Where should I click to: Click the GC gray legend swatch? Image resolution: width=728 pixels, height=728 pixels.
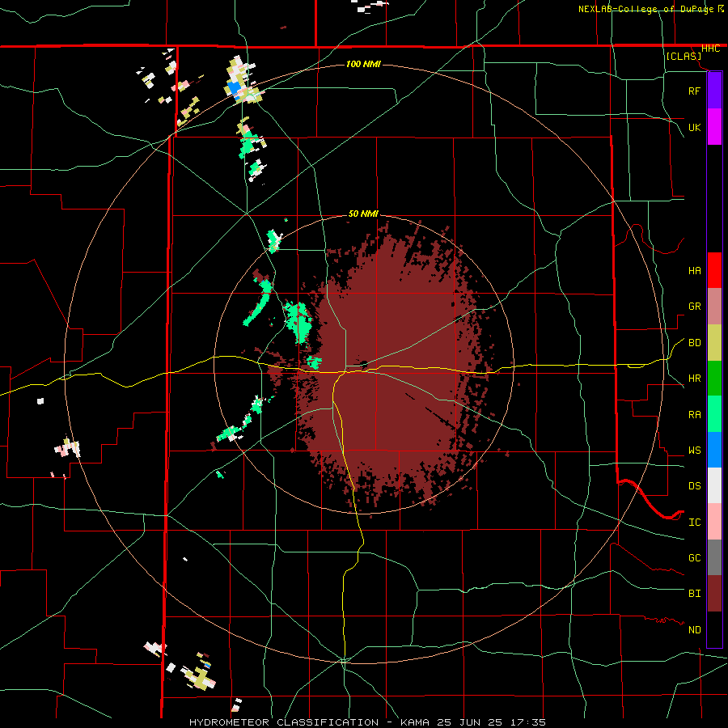pyautogui.click(x=714, y=557)
